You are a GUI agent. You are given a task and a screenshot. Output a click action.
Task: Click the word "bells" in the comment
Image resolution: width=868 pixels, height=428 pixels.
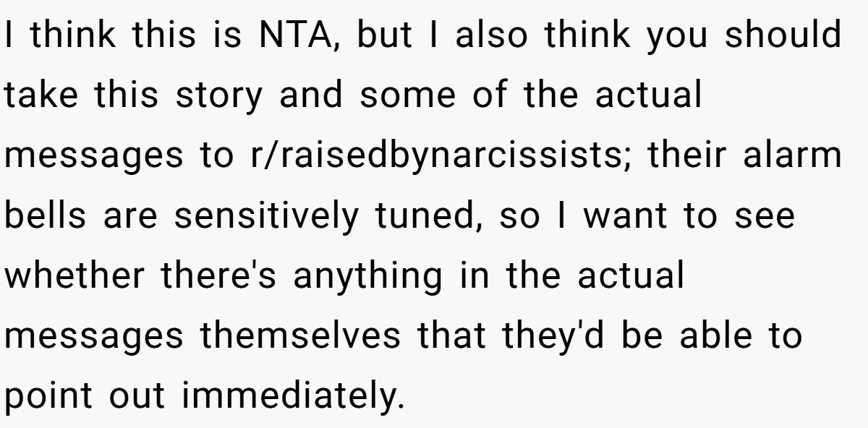43,216
